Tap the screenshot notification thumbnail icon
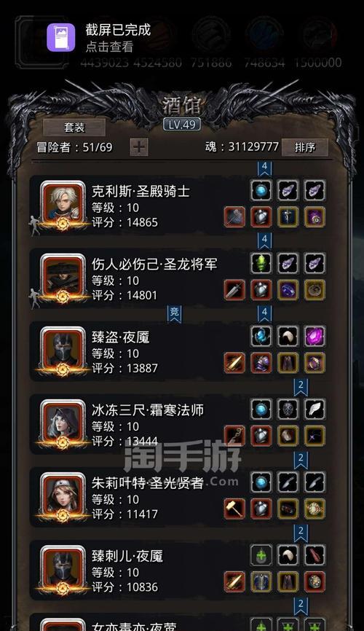 coord(60,37)
